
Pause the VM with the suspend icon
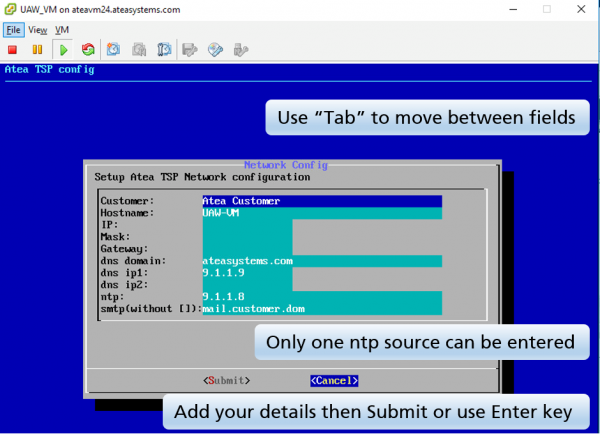pos(37,50)
